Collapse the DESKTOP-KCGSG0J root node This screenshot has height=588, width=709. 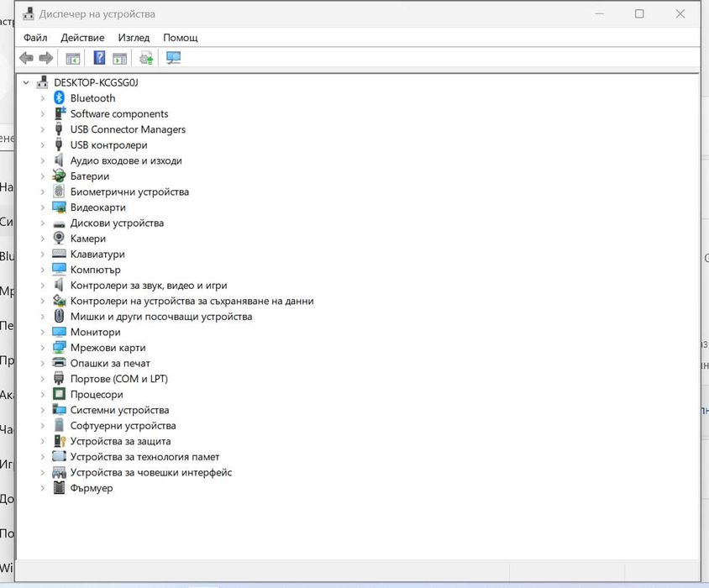[26, 82]
